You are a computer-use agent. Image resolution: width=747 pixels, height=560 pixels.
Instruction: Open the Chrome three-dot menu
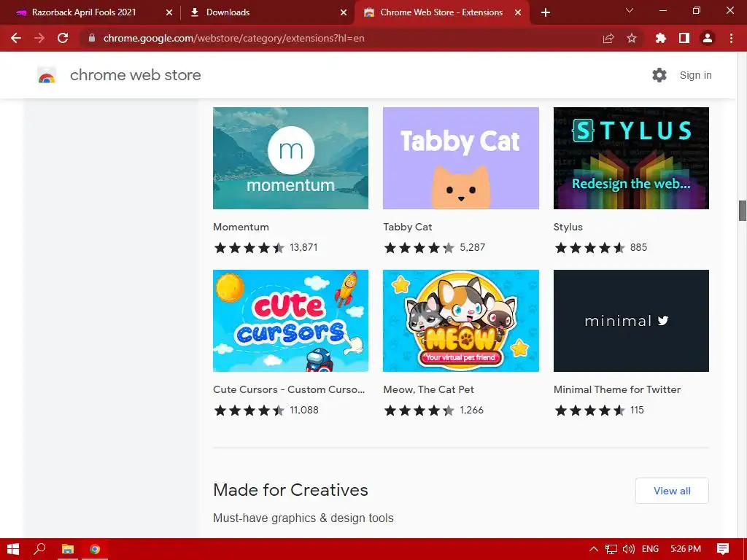click(x=731, y=38)
